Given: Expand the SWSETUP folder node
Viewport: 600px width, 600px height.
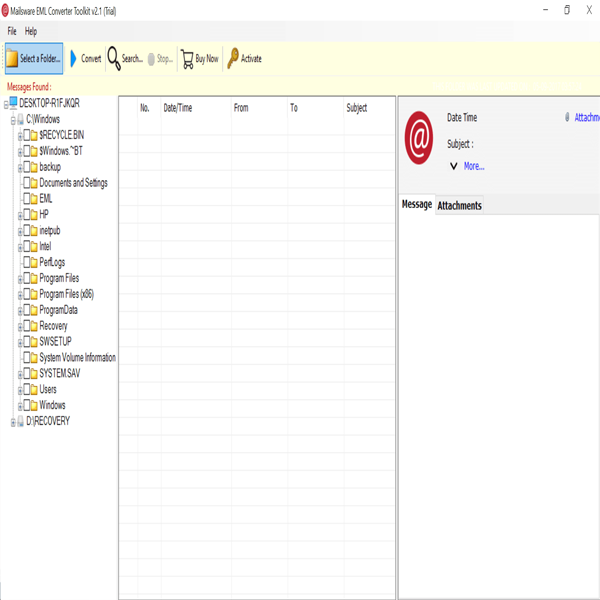Looking at the screenshot, I should pyautogui.click(x=20, y=343).
